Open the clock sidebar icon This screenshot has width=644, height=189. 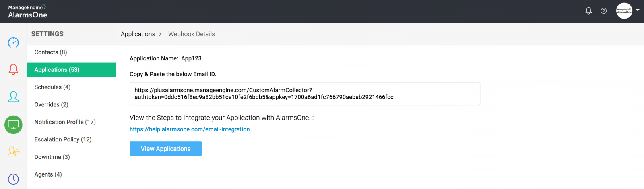coord(13,179)
